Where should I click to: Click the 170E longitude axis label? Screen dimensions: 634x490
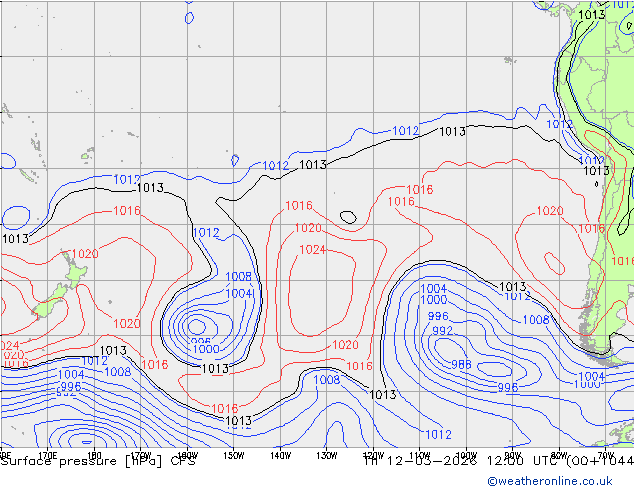pos(46,455)
